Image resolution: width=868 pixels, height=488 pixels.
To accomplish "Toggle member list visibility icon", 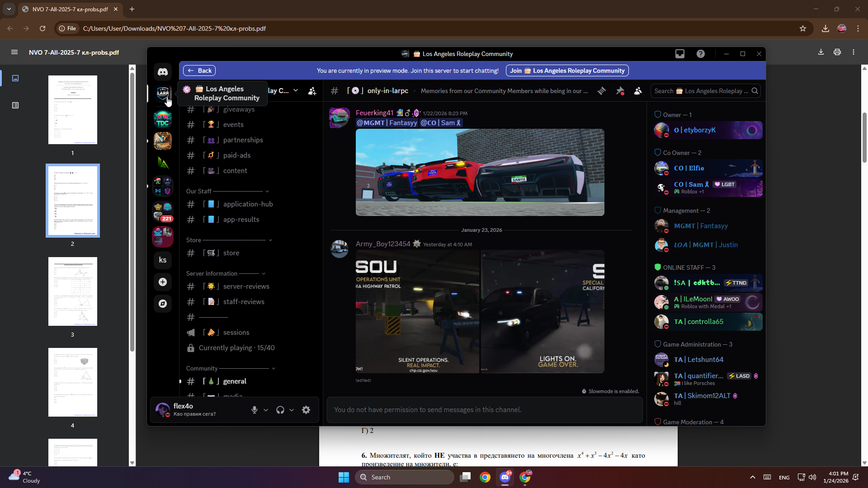I will (638, 91).
